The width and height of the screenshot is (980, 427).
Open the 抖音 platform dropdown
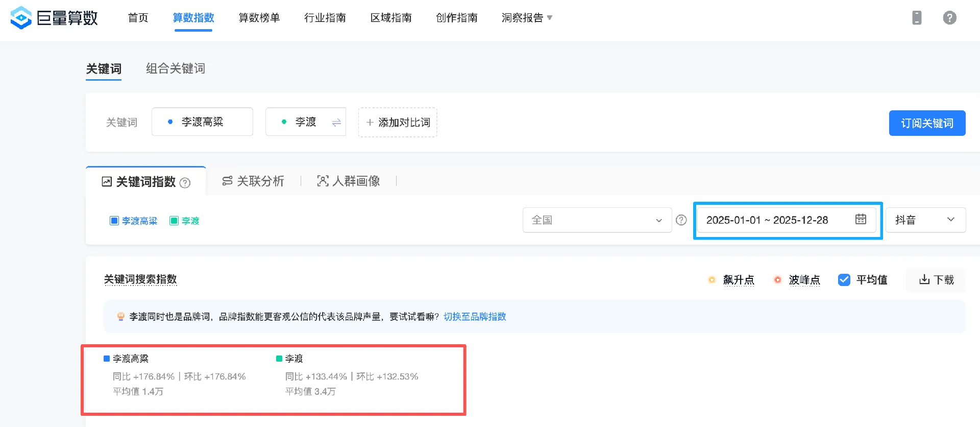pos(925,220)
